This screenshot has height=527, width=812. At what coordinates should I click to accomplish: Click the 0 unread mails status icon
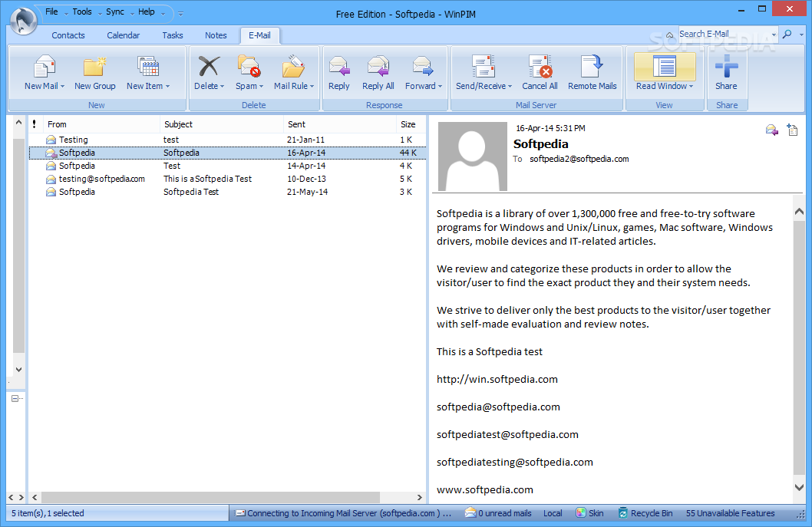click(x=470, y=512)
